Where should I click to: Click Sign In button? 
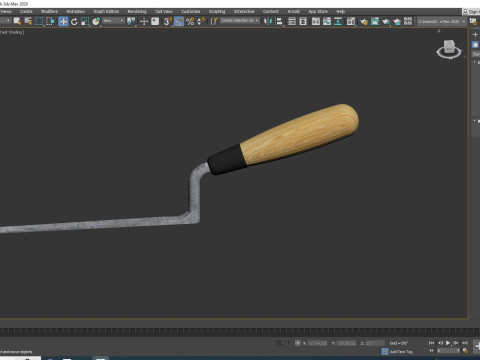(x=471, y=12)
